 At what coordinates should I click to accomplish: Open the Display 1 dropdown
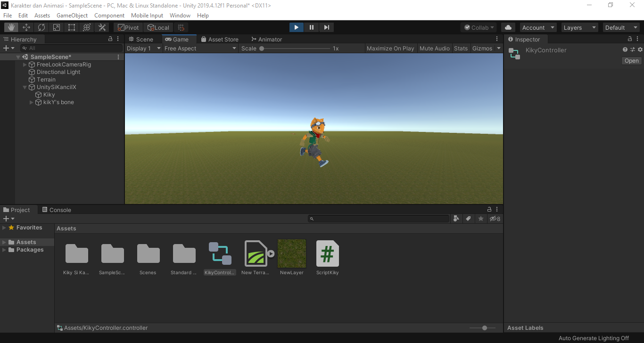pos(144,48)
